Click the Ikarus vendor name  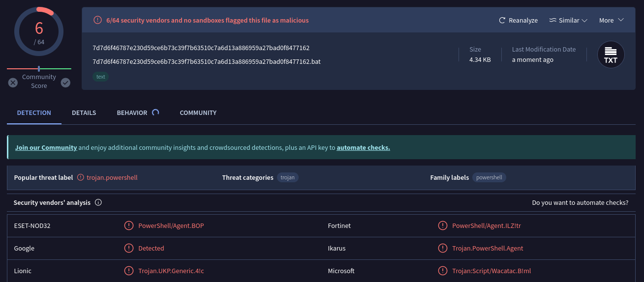[x=337, y=248]
